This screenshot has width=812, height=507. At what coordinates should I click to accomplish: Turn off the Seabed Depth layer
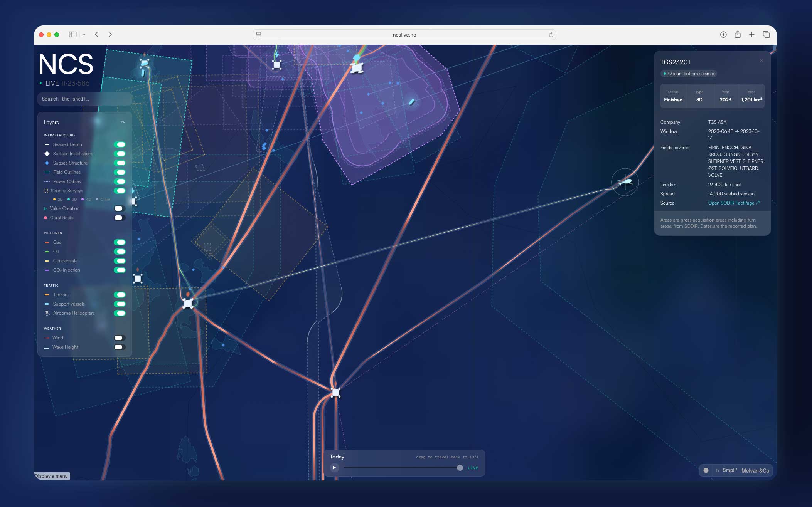(120, 144)
